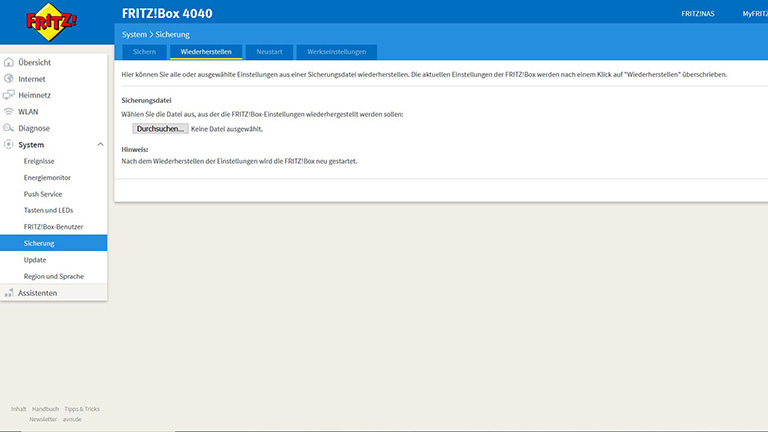
Task: Click the Übersicht house icon
Action: click(x=8, y=62)
